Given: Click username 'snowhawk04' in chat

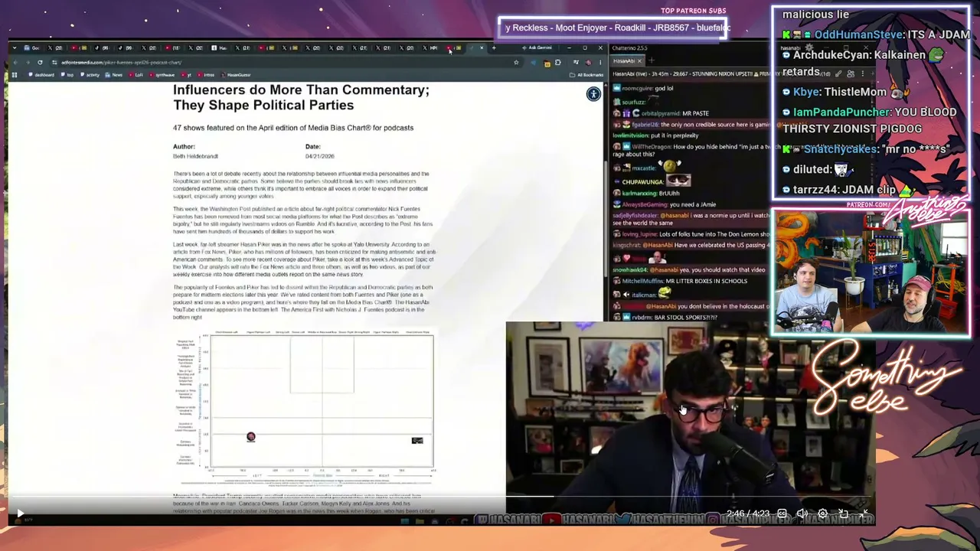Looking at the screenshot, I should click(630, 270).
